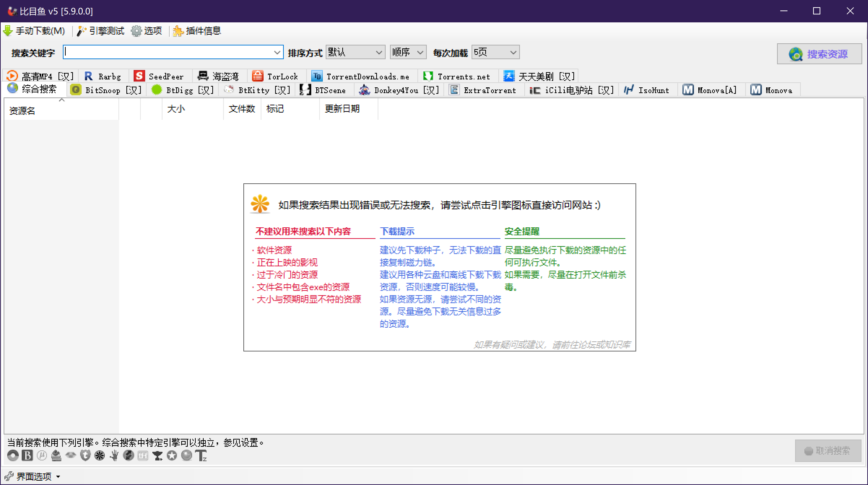Show 插件信息 plugin info

point(197,31)
